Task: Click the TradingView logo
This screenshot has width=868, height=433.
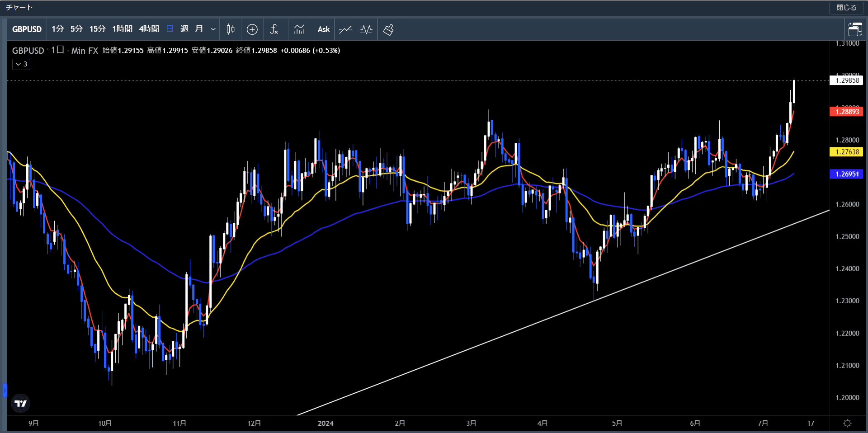Action: pos(20,403)
